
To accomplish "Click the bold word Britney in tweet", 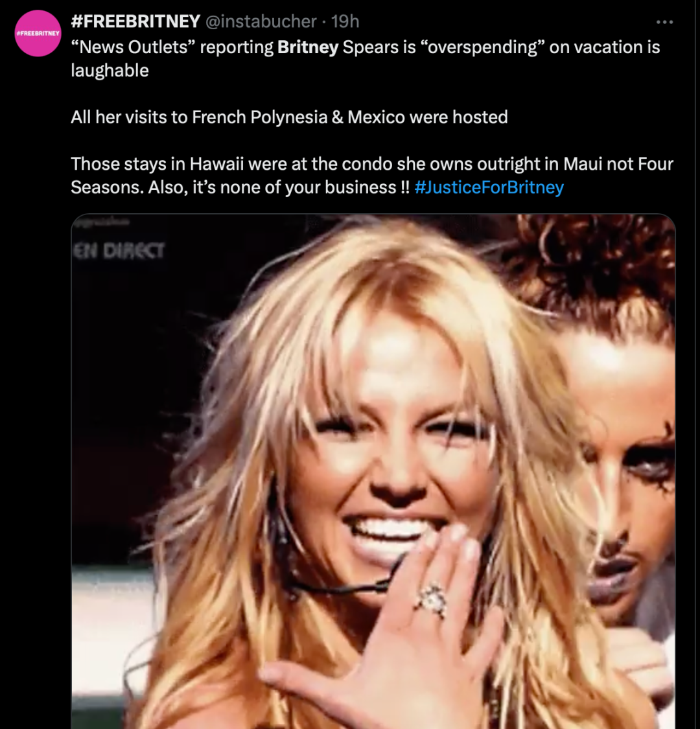I will [x=308, y=47].
